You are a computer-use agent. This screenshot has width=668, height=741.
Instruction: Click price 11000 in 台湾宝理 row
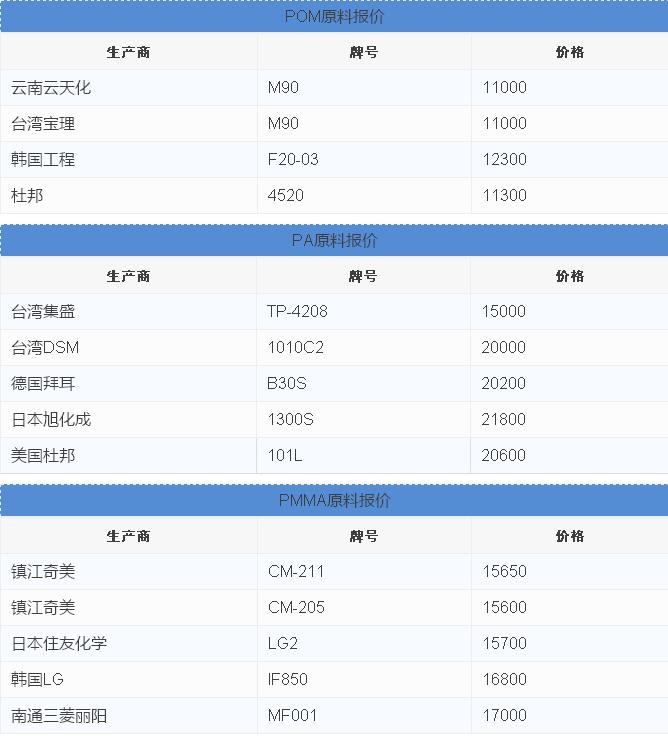tap(570, 123)
